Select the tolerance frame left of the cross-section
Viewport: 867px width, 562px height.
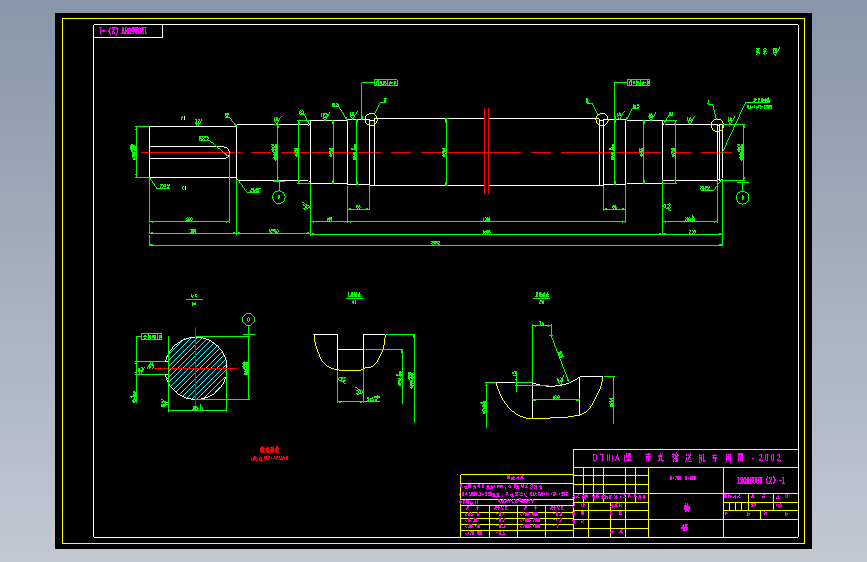tap(152, 336)
